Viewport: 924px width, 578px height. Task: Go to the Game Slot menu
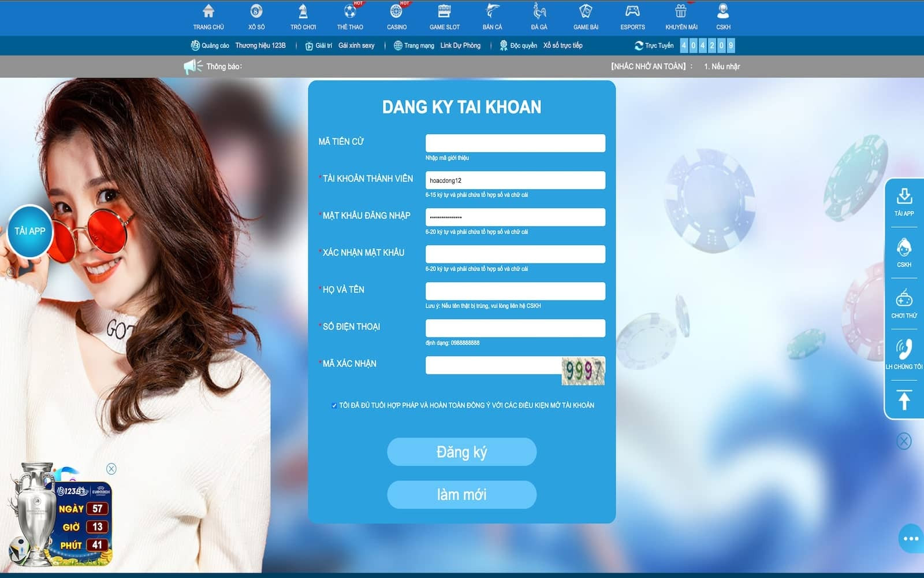tap(444, 17)
